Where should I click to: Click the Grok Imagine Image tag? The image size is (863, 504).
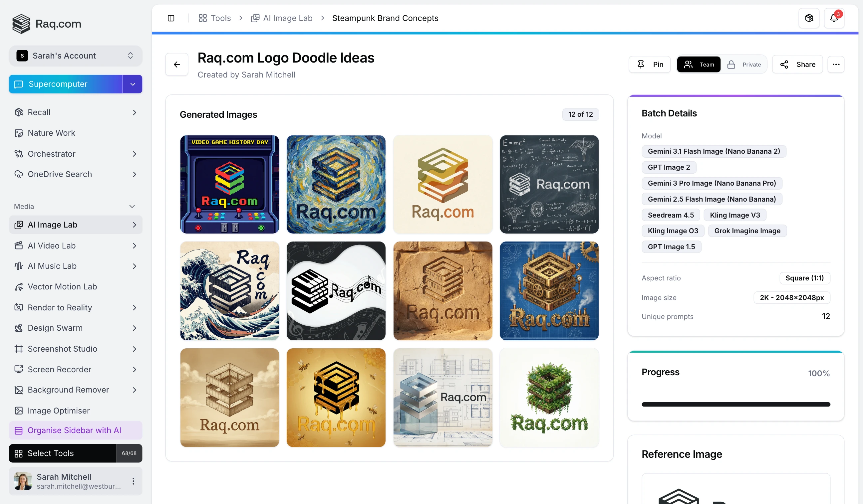point(747,231)
